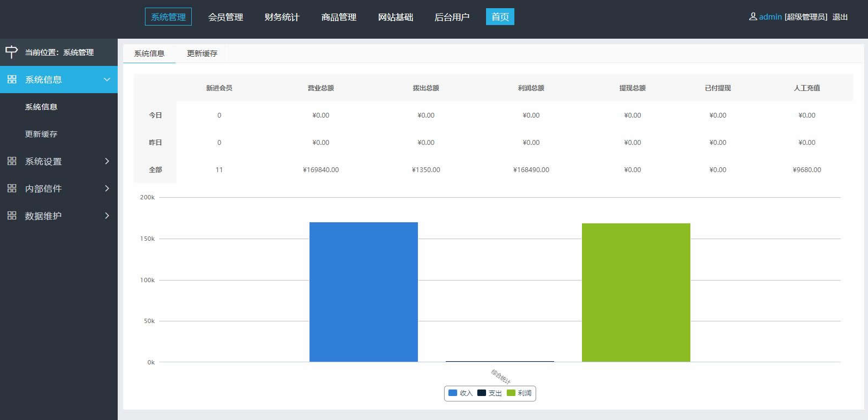Collapse the 系统信息 sidebar chevron
This screenshot has height=420, width=868.
pos(107,80)
